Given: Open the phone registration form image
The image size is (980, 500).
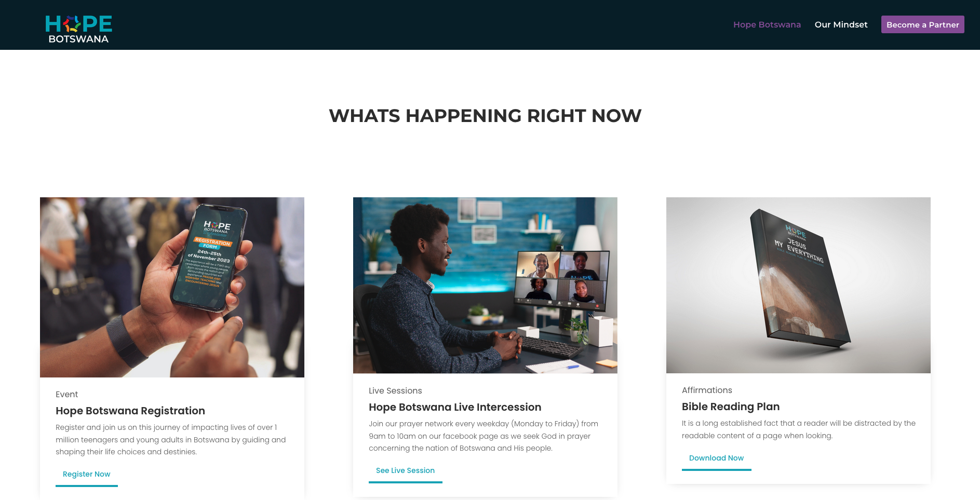Looking at the screenshot, I should pyautogui.click(x=172, y=287).
